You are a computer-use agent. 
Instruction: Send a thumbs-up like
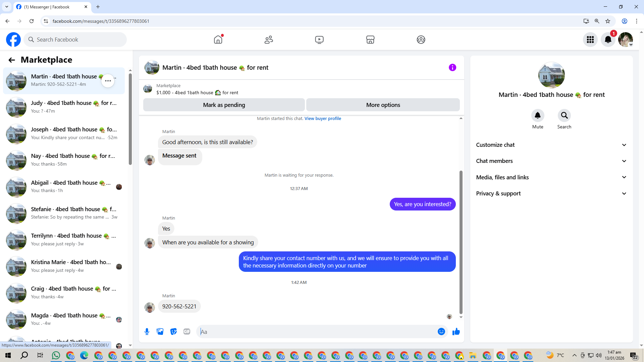[456, 332]
